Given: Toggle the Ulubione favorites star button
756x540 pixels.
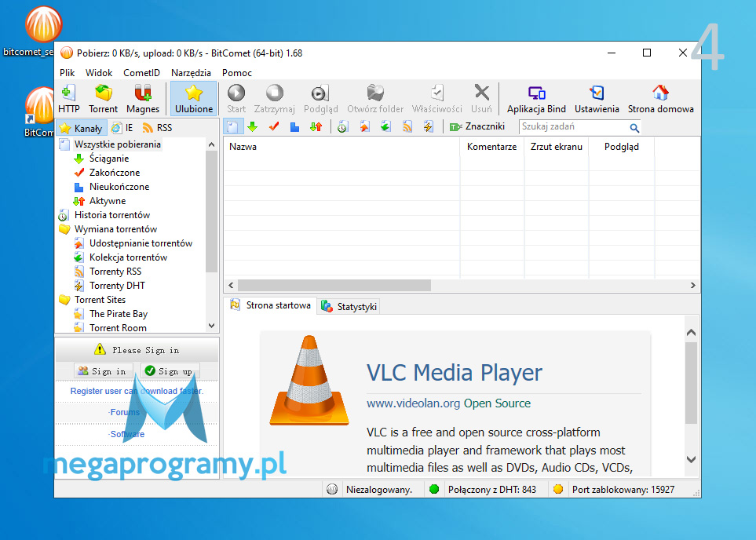Looking at the screenshot, I should (194, 99).
